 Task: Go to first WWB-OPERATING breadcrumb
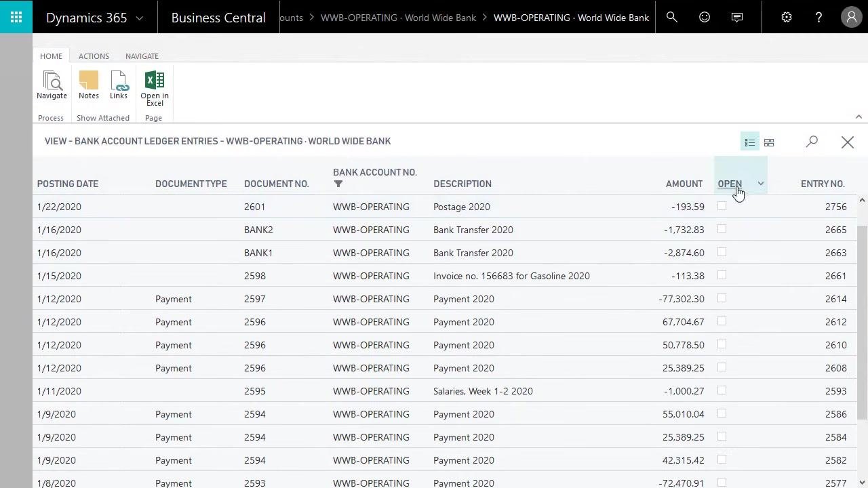(x=398, y=18)
